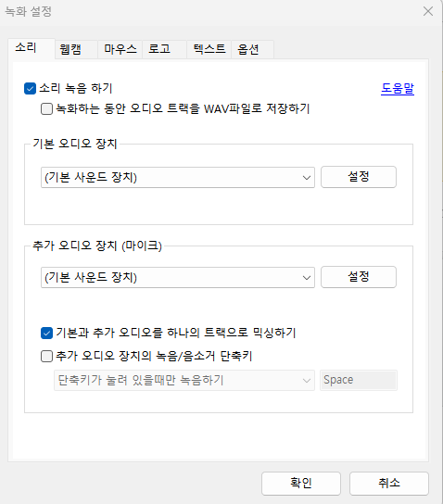Expand the 단축키가 눌려 있을때만 녹음하기 dropdown
Viewport: 443px width, 504px height.
(x=184, y=381)
